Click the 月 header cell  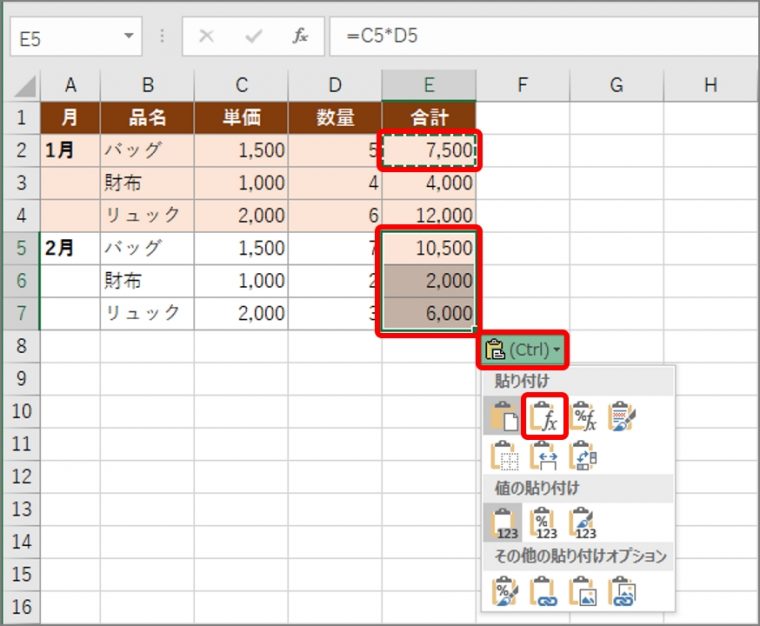[70, 118]
